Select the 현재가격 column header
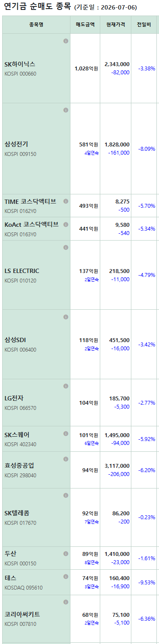Image resolution: width=159 pixels, height=644 pixels. pos(116,25)
